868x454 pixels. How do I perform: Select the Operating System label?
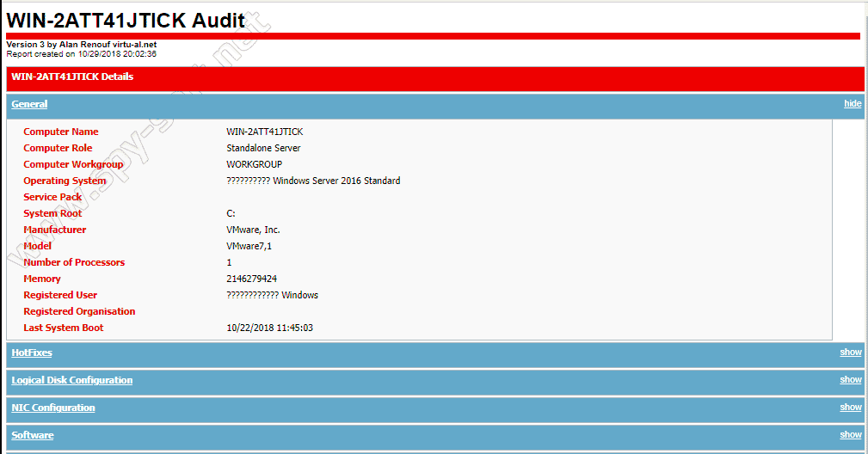(x=65, y=181)
